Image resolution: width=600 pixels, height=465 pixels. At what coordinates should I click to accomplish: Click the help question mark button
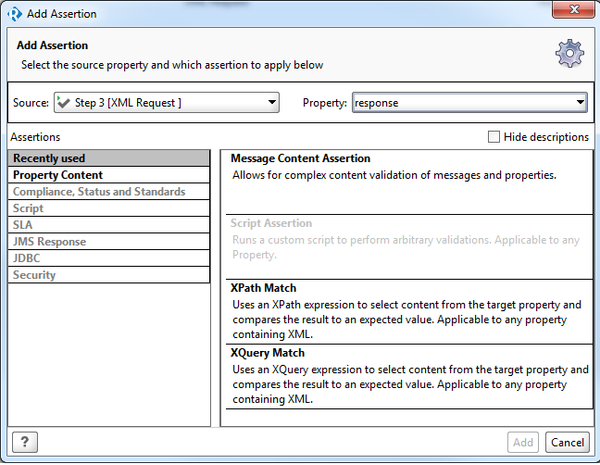(x=24, y=442)
